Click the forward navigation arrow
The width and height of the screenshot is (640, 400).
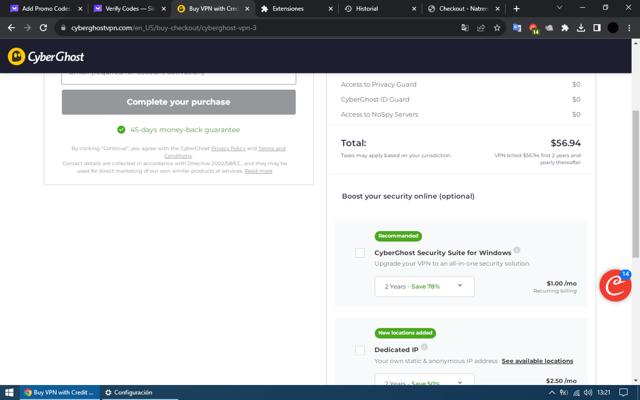pos(27,28)
